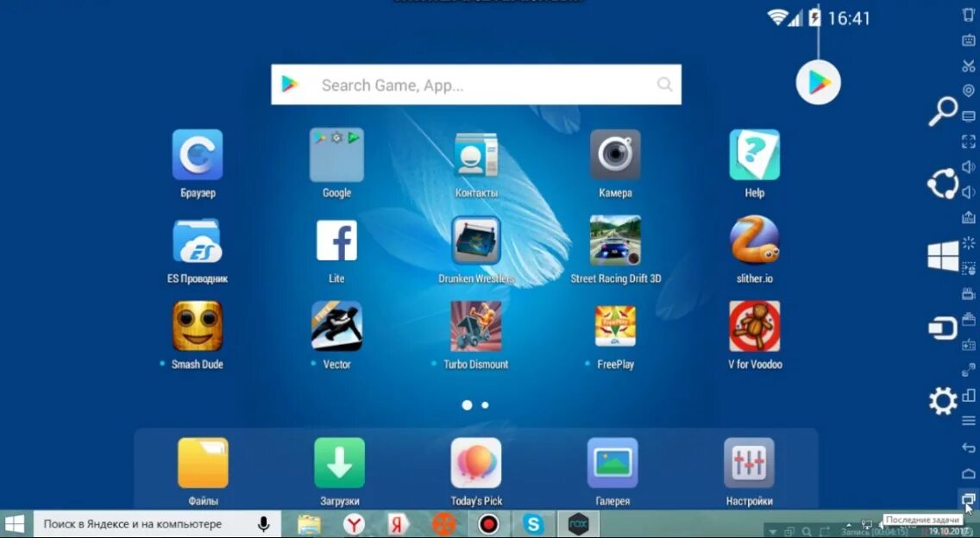Open the Help app

pos(754,155)
